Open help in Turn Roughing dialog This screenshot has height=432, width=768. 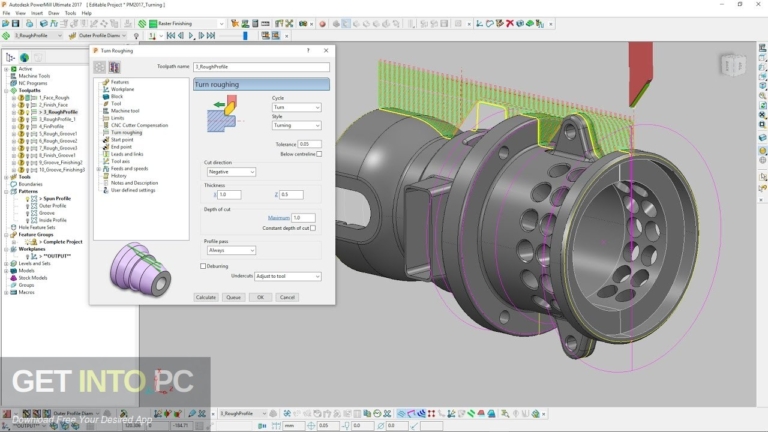click(x=308, y=50)
